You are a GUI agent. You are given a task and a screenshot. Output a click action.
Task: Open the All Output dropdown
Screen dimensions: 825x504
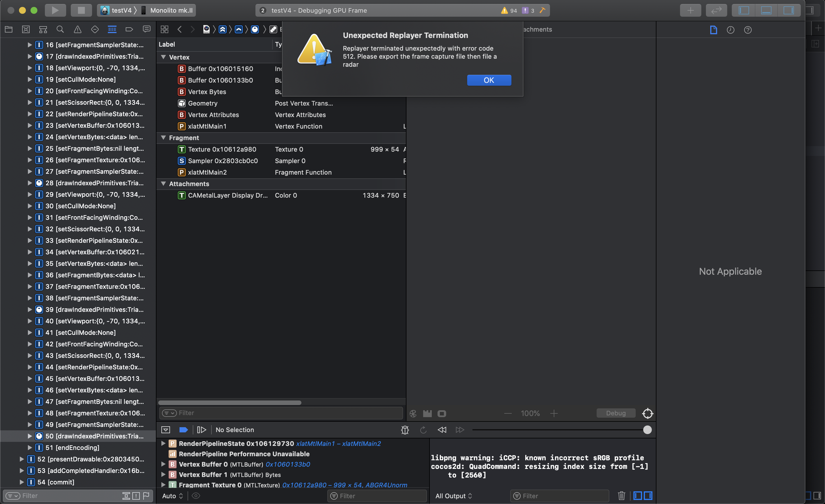pyautogui.click(x=454, y=496)
